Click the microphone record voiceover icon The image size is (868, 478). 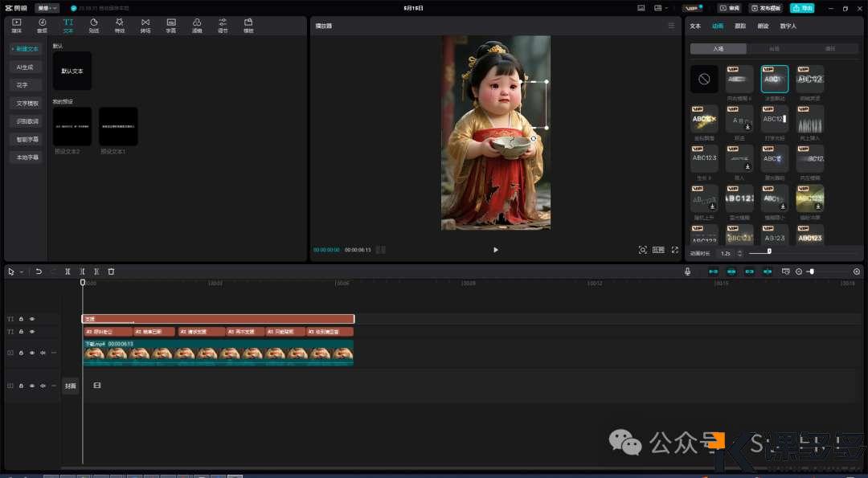coord(687,272)
